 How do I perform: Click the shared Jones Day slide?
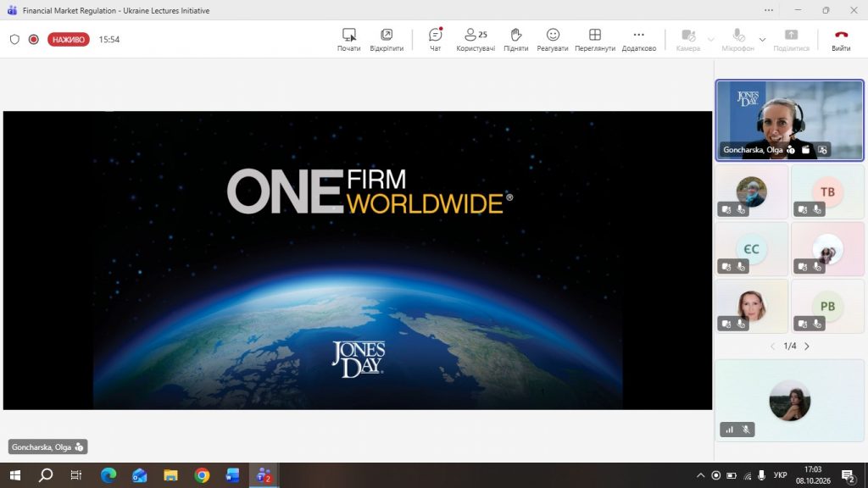pos(358,260)
